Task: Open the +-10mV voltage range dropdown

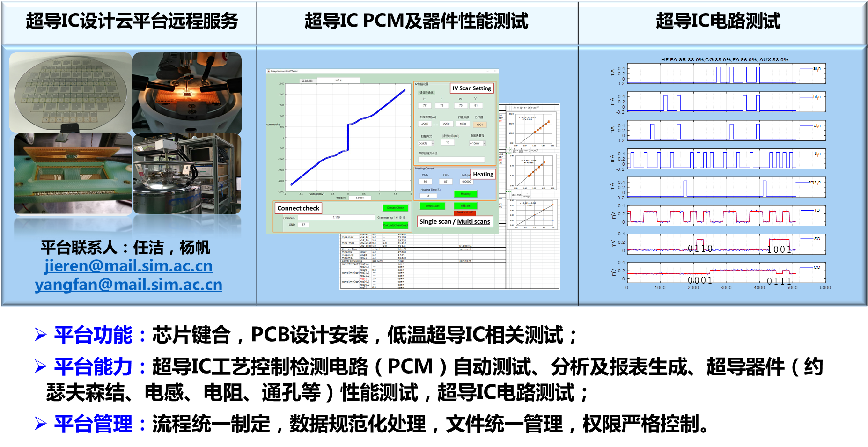Action: coord(477,143)
